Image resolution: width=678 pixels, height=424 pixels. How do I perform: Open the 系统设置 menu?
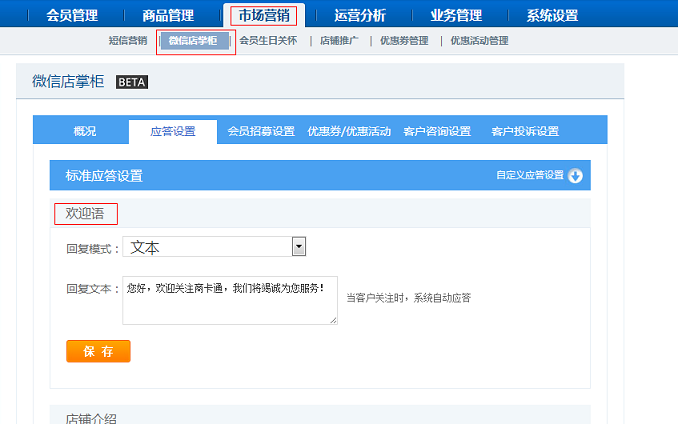(x=552, y=15)
